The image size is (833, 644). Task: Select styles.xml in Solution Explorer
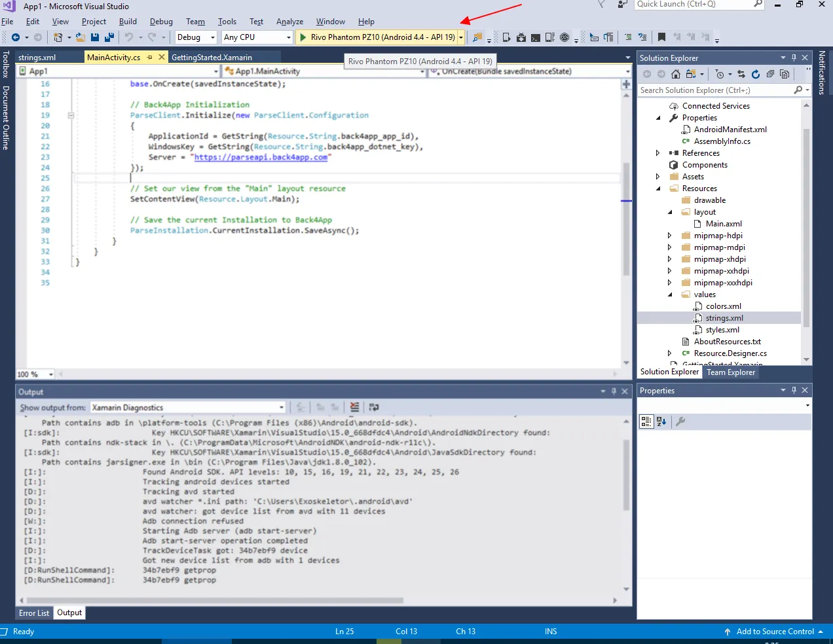pos(722,330)
